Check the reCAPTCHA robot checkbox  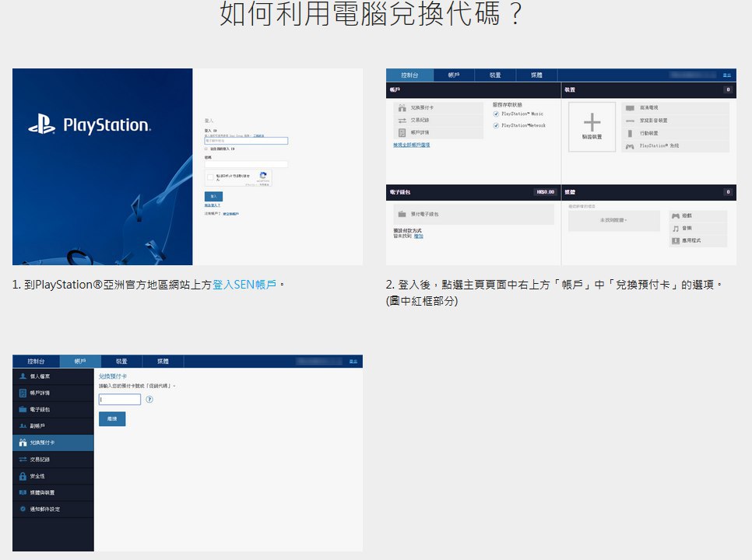click(x=210, y=177)
